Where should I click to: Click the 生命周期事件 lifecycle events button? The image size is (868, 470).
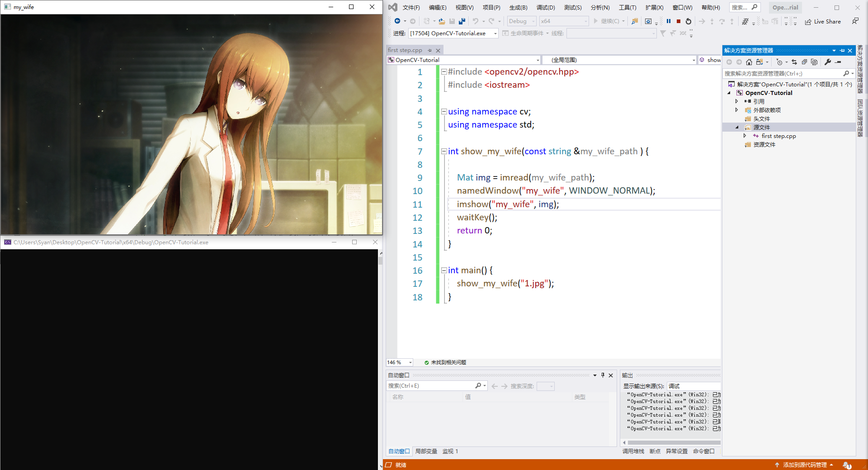(525, 33)
